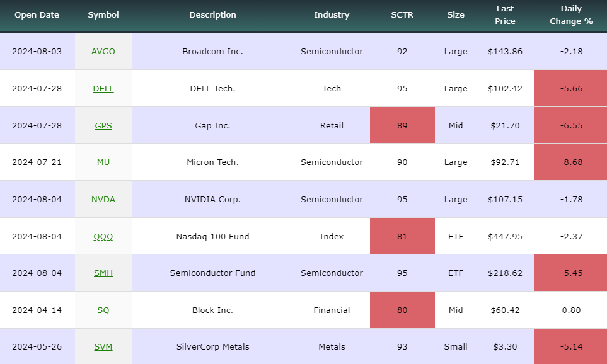607x364 pixels.
Task: Select the SilverCorp Metals description cell
Action: coord(212,347)
